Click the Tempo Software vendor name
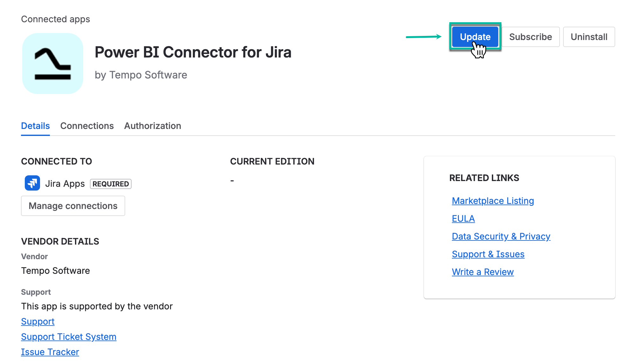This screenshot has width=640, height=364. [x=56, y=271]
